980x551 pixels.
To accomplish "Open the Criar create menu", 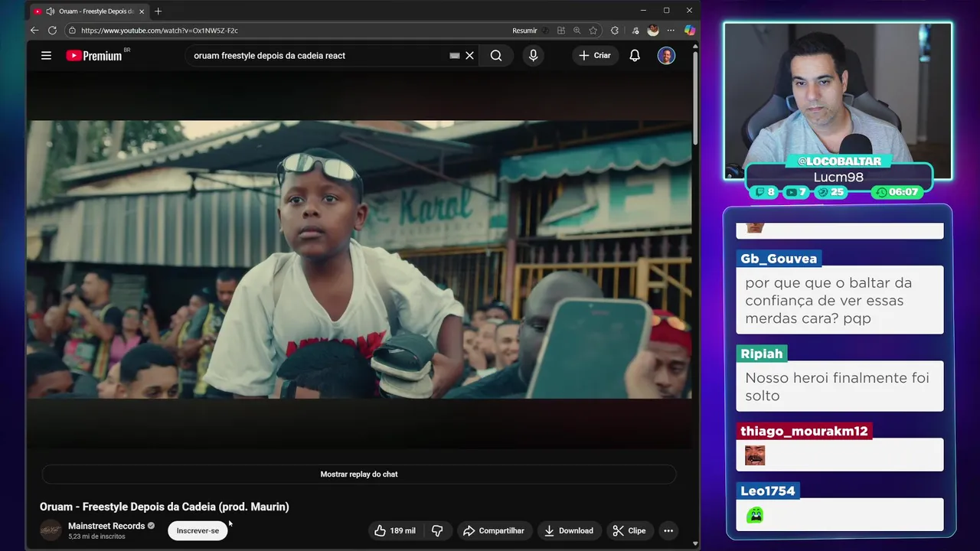I will [x=595, y=55].
